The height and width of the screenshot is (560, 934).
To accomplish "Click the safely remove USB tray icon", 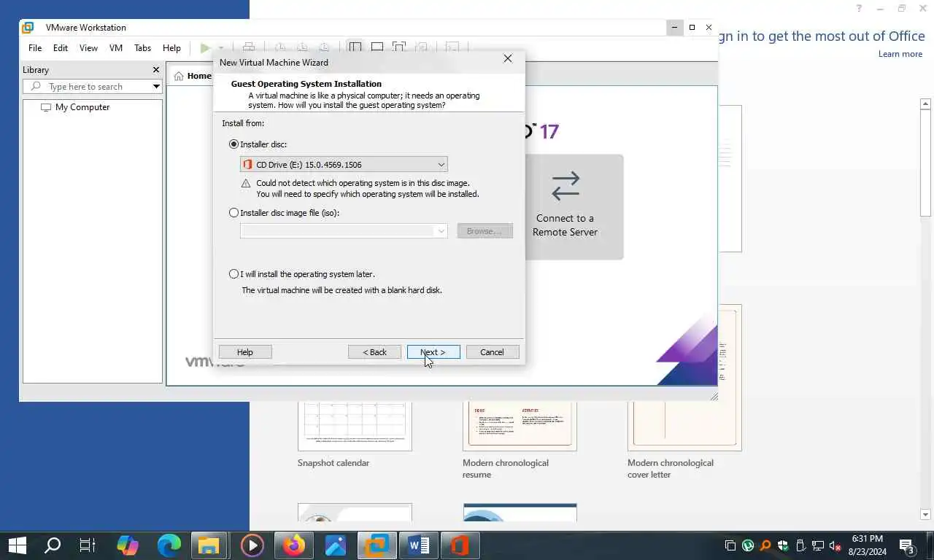I will click(x=800, y=545).
